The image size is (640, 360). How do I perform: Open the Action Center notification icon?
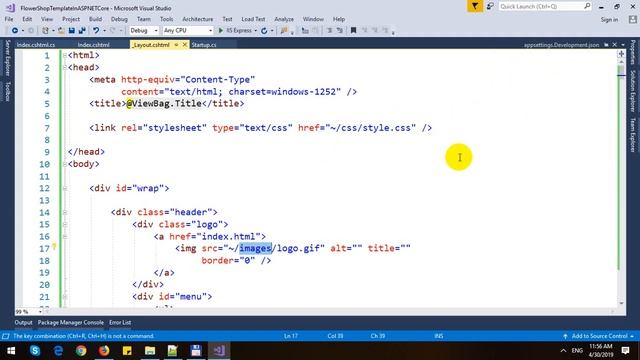(x=625, y=351)
